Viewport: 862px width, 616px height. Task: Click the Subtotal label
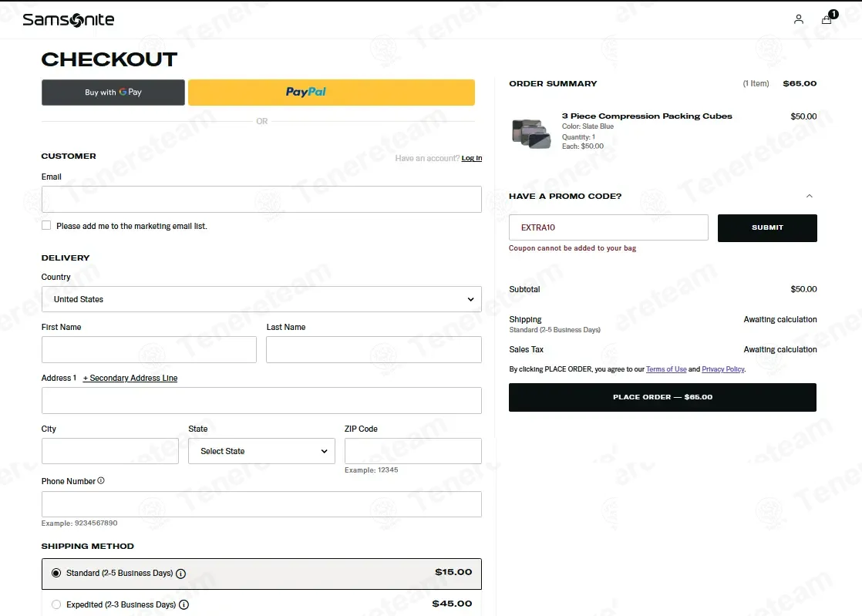pyautogui.click(x=524, y=289)
